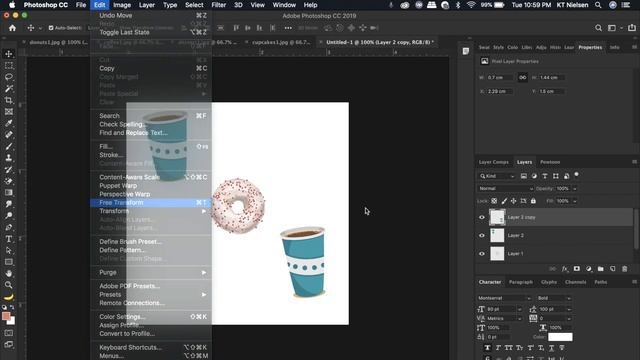This screenshot has width=640, height=360.
Task: Select the Magic Wand tool
Action: pos(9,89)
